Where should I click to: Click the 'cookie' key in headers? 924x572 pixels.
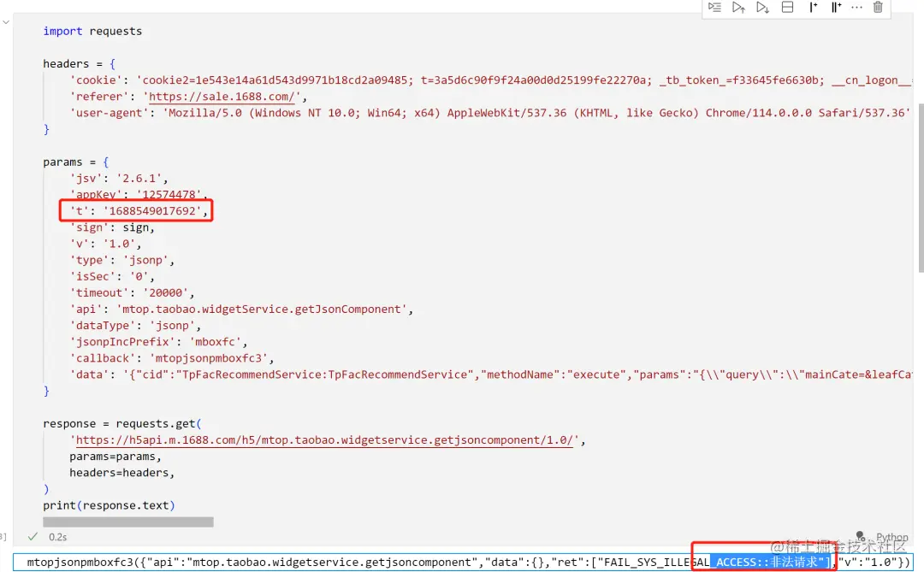[x=96, y=80]
